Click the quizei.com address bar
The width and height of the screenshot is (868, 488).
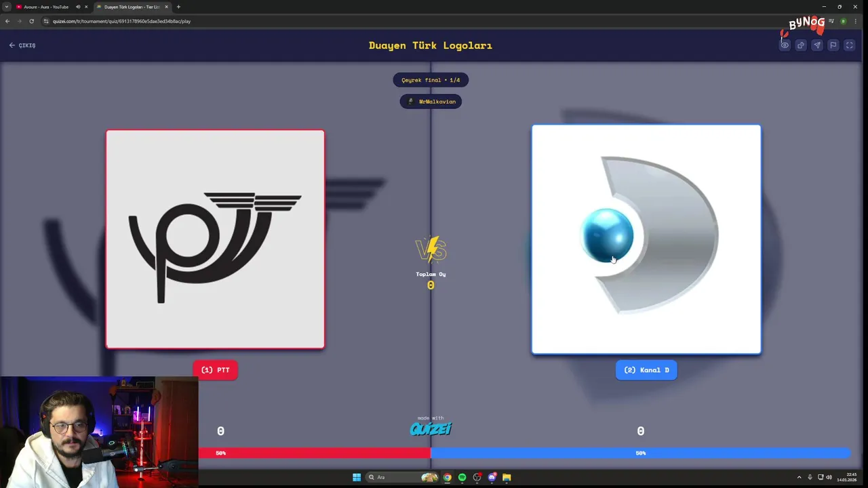tap(407, 21)
